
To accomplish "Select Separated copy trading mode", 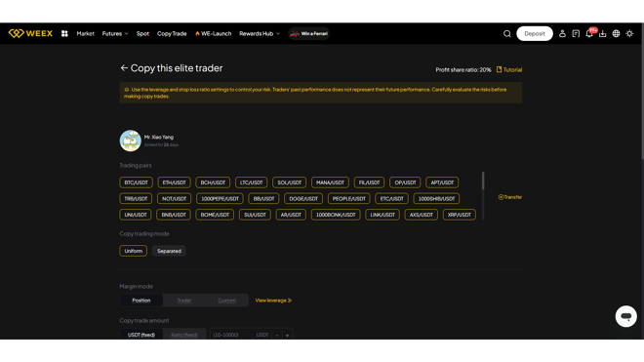I will tap(169, 251).
